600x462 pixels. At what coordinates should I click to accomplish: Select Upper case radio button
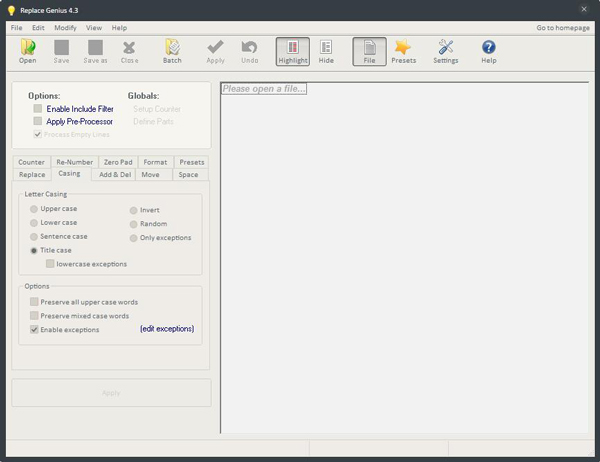34,209
